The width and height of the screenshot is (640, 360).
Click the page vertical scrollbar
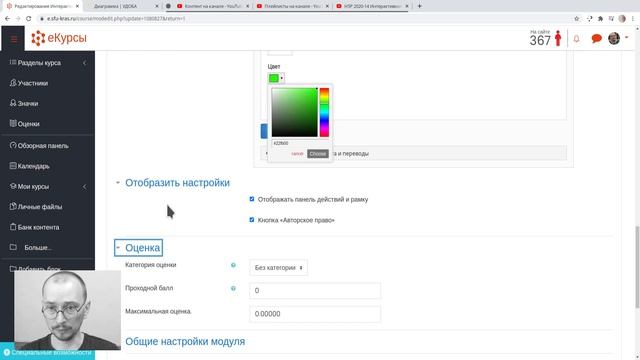pyautogui.click(x=637, y=266)
